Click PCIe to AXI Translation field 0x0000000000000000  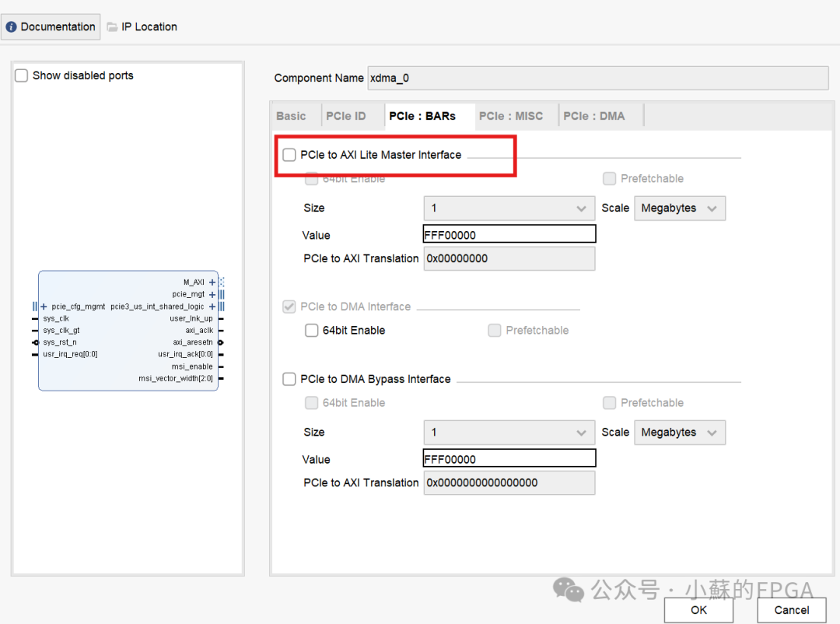[x=509, y=482]
